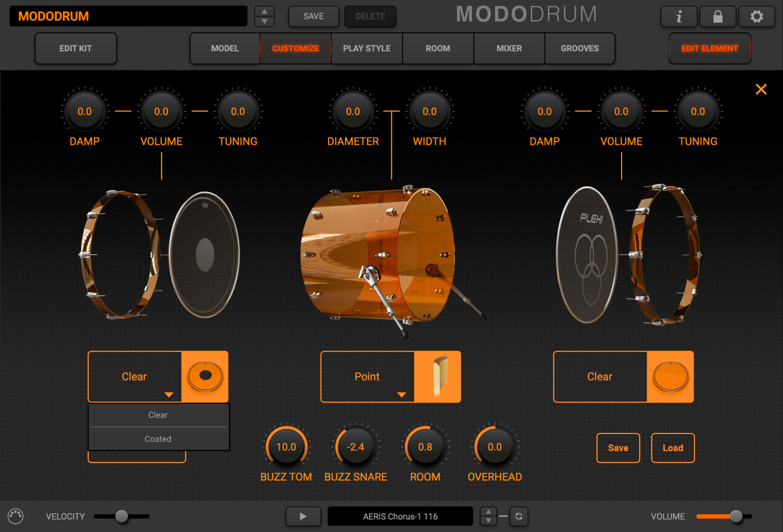Open the settings gear icon
783x532 pixels.
pos(757,16)
